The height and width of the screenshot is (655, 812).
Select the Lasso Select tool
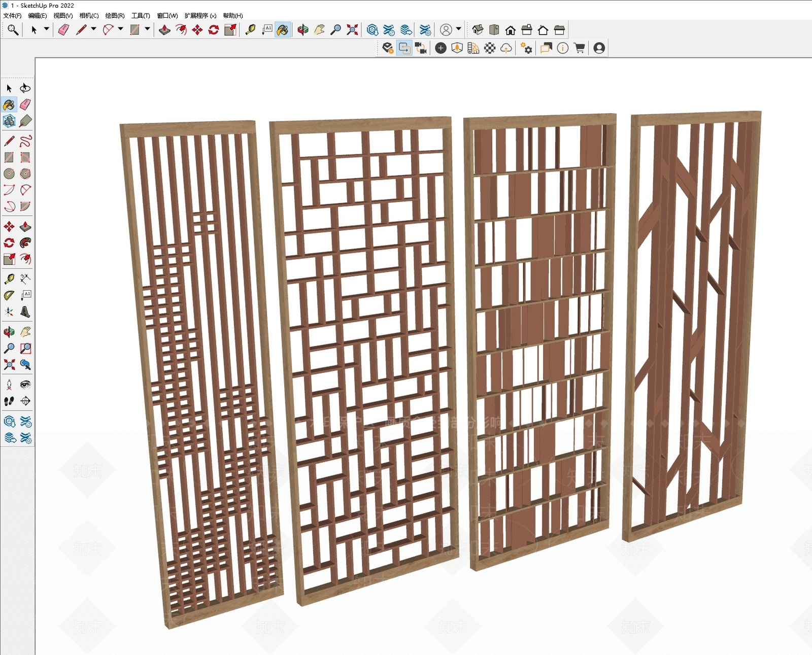[x=25, y=88]
